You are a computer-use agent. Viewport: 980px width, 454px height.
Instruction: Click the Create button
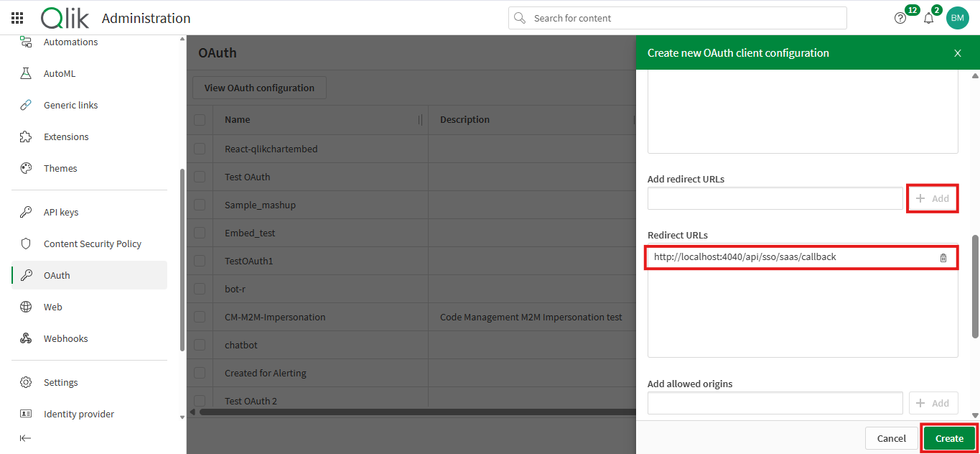coord(949,438)
